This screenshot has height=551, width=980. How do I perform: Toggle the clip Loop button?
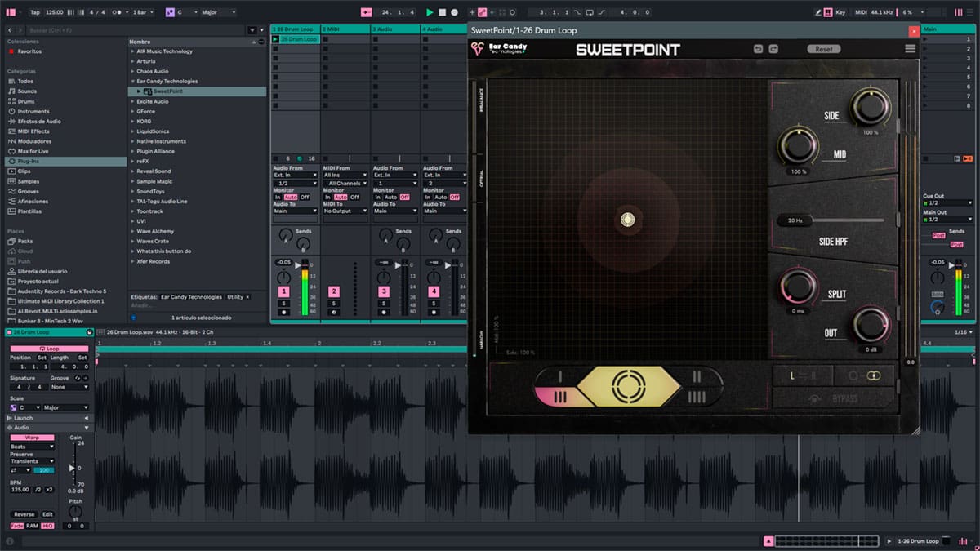click(49, 348)
